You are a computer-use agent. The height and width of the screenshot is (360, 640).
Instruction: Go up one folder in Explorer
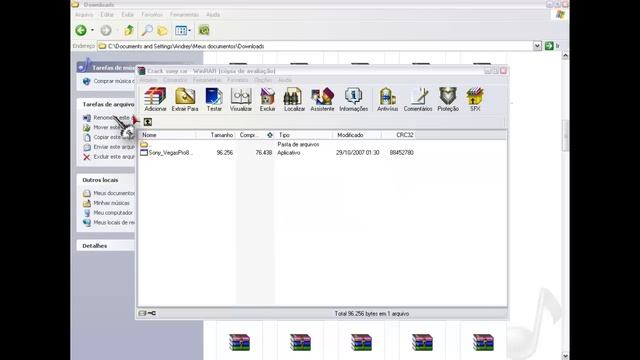click(x=129, y=30)
